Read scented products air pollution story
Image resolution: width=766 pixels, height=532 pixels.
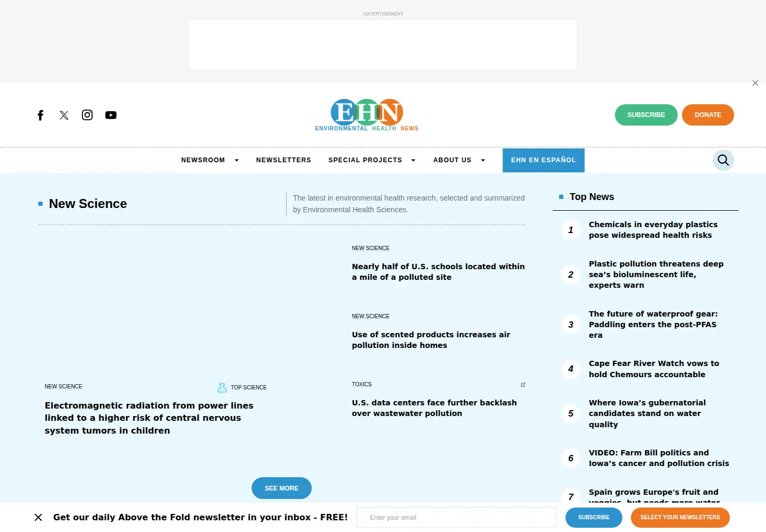point(431,340)
